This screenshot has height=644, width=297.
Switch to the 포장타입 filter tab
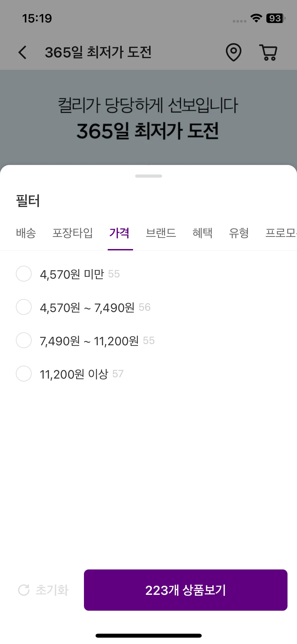click(73, 233)
